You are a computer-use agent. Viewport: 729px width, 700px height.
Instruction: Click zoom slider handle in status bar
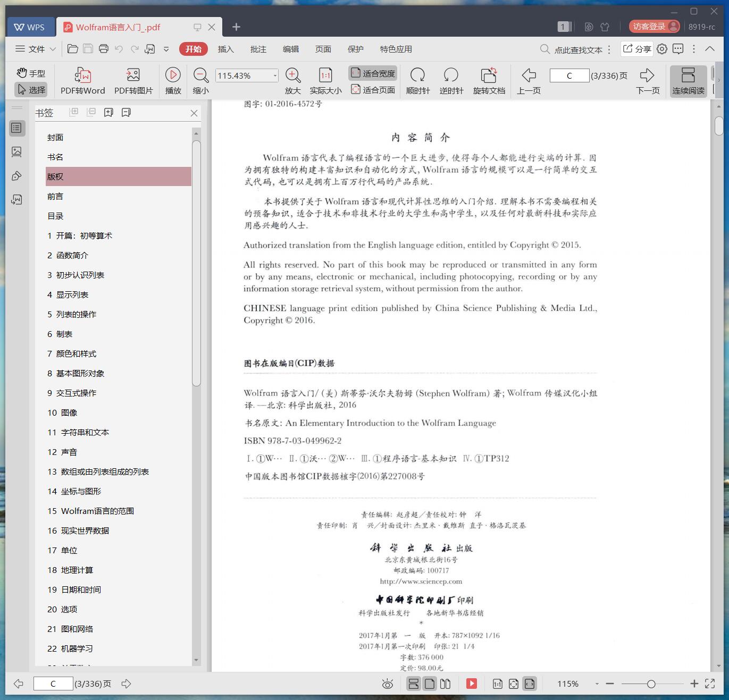pyautogui.click(x=651, y=684)
